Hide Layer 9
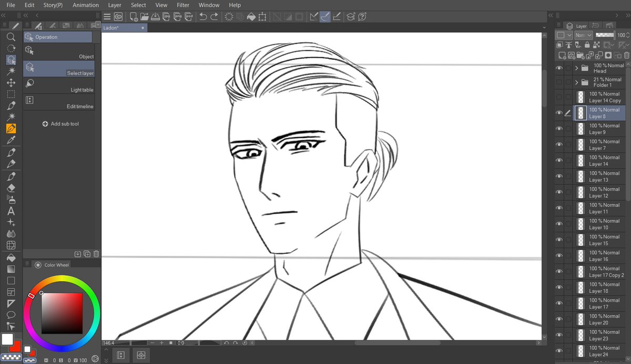Screen dimensions: 631x364 559,129
